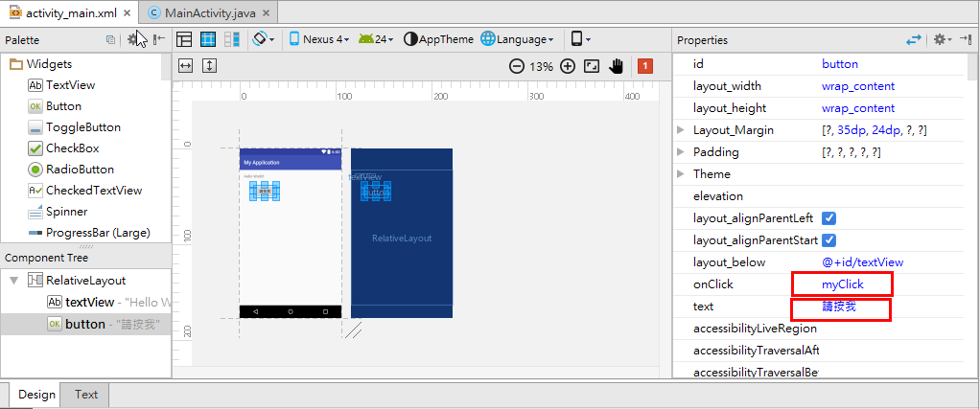This screenshot has height=409, width=980.
Task: Show Blueprint view only
Action: pos(208,39)
